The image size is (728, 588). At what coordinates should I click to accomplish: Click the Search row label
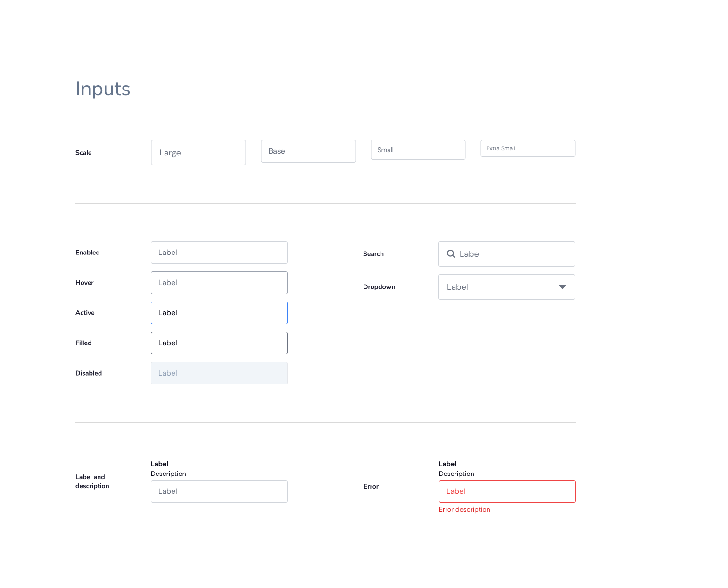373,254
